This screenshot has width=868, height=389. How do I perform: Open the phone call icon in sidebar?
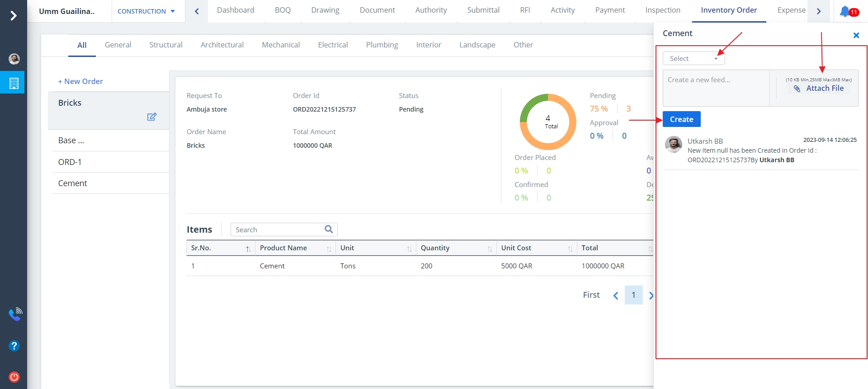(x=14, y=314)
